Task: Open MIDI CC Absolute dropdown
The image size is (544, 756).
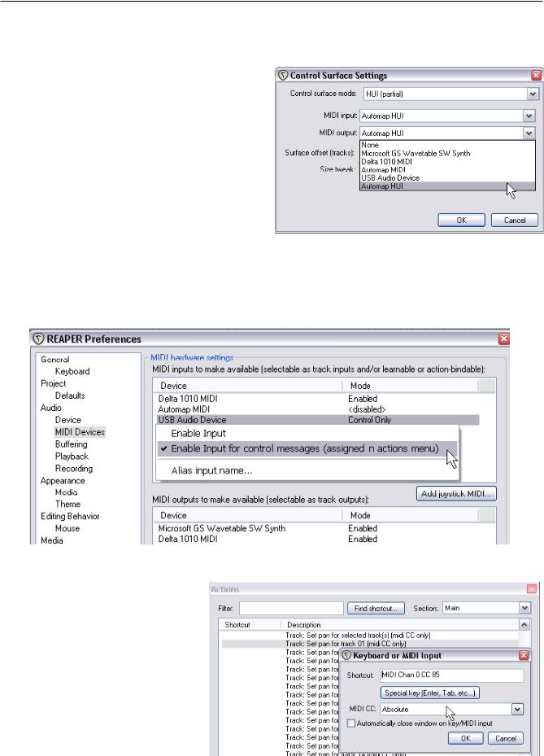Action: tap(452, 710)
